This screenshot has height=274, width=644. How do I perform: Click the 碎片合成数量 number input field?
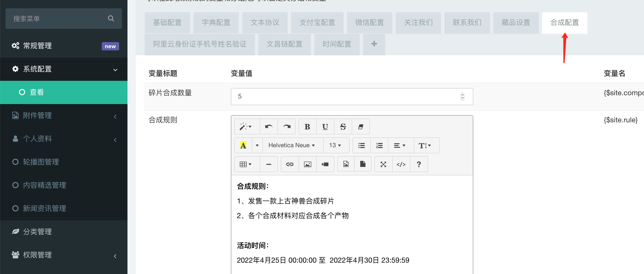coord(352,97)
